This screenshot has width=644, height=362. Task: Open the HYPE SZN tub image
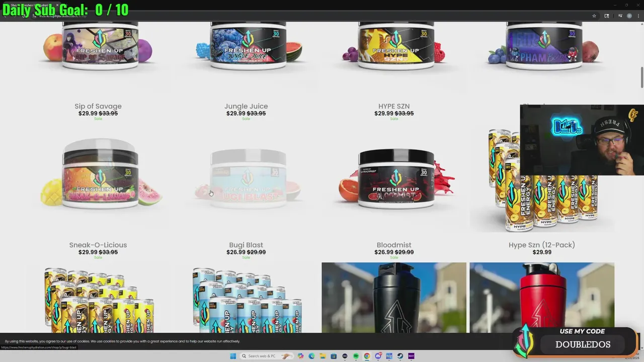[x=394, y=56]
